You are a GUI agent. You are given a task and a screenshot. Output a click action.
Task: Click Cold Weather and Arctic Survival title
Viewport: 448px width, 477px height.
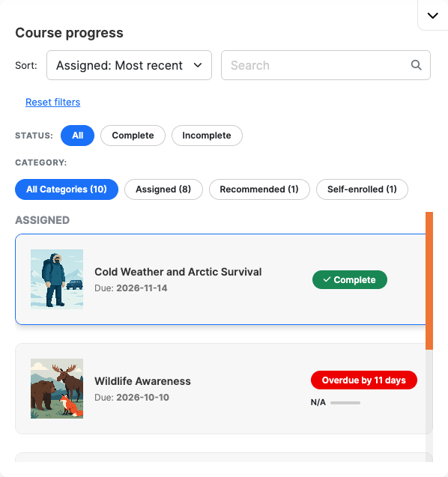tap(178, 272)
